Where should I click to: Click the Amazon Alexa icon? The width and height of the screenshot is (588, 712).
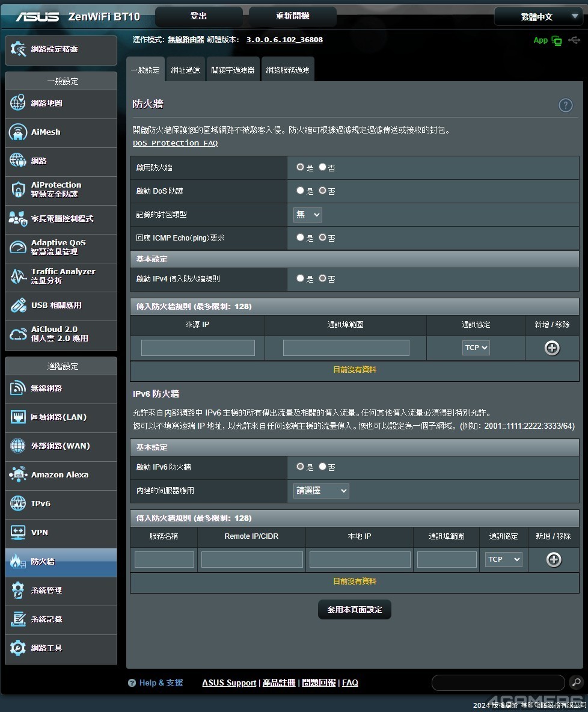click(17, 474)
